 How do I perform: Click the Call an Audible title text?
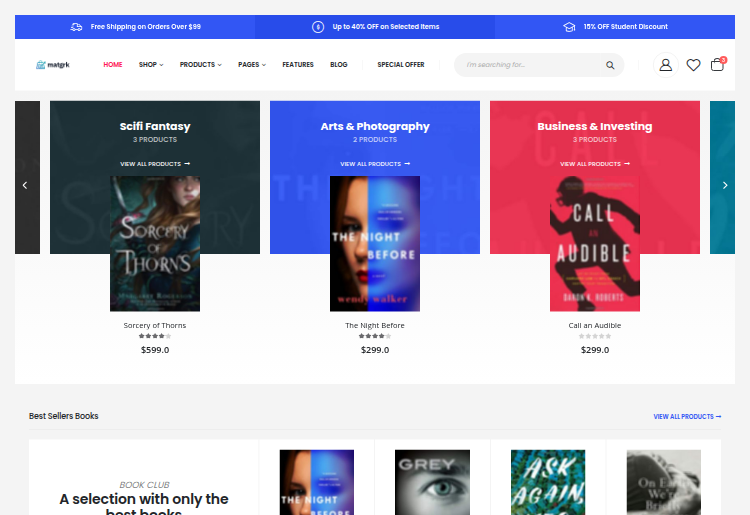point(595,326)
